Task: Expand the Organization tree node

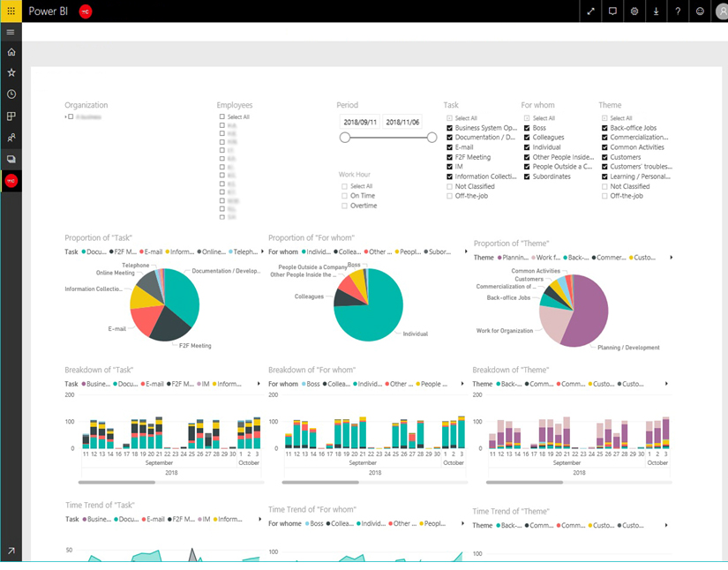Action: point(65,116)
